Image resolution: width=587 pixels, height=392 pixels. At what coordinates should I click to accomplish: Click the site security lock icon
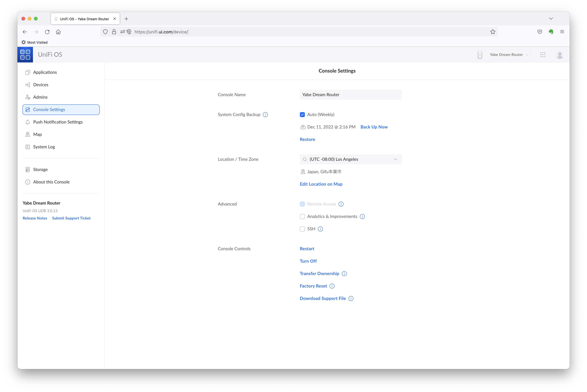point(114,32)
